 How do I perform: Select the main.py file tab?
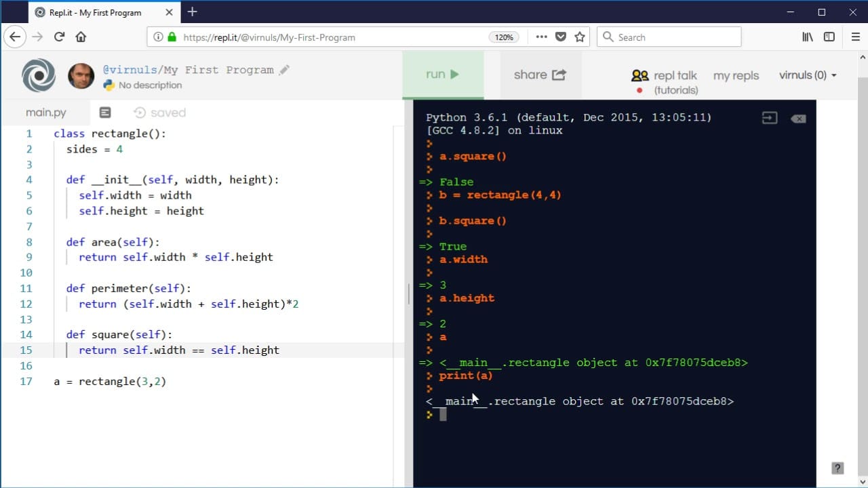coord(46,113)
